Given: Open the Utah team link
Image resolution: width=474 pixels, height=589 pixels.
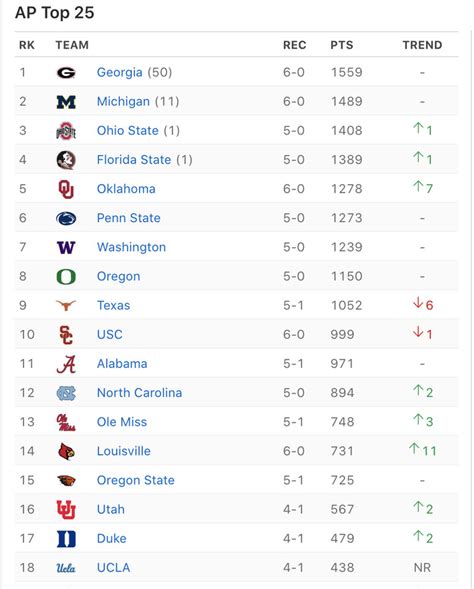Looking at the screenshot, I should point(111,509).
